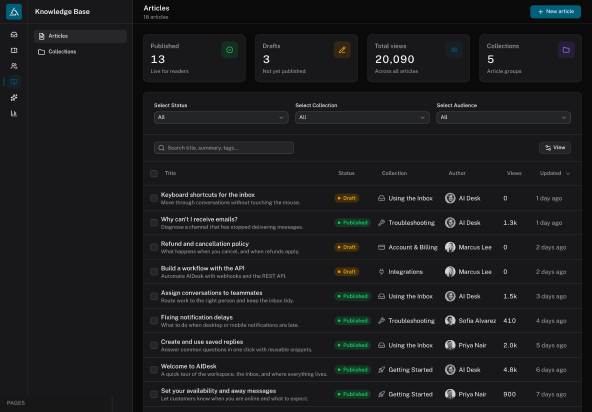Toggle the select-all checkbox in table header
Image resolution: width=592 pixels, height=412 pixels.
154,173
